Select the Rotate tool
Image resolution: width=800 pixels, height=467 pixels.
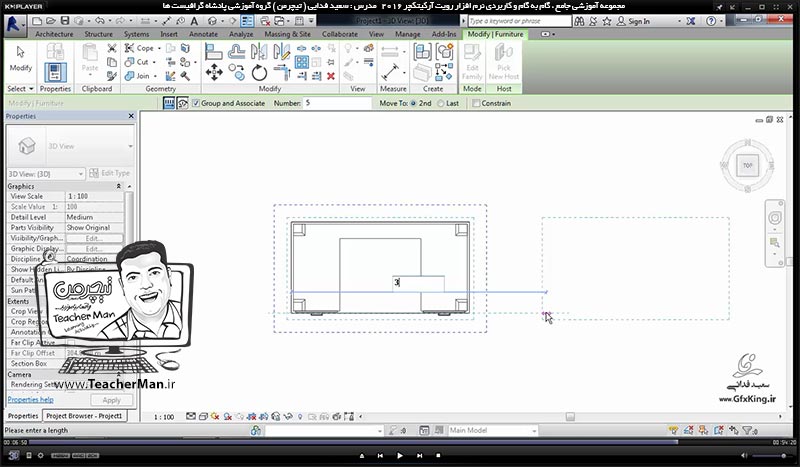tap(259, 72)
